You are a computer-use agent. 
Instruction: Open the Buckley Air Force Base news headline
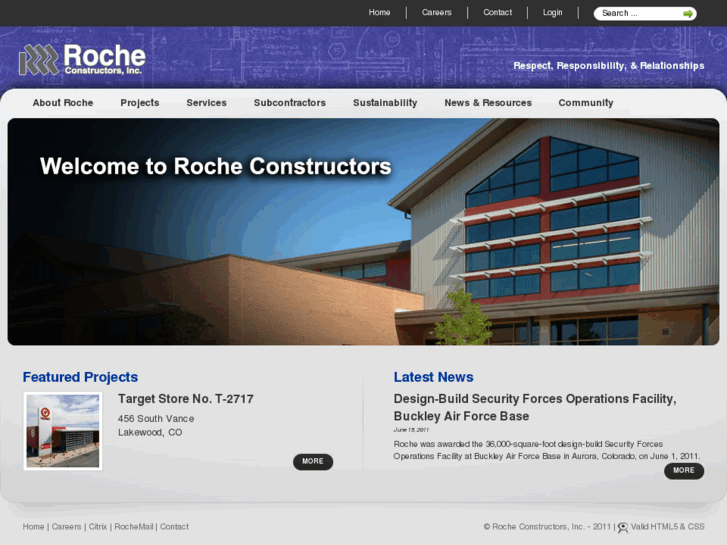pos(535,407)
